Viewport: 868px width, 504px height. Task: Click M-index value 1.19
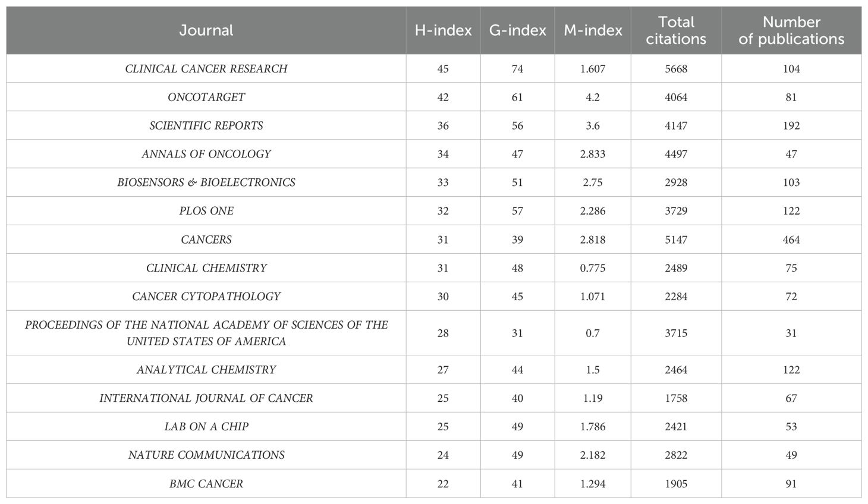(x=593, y=399)
